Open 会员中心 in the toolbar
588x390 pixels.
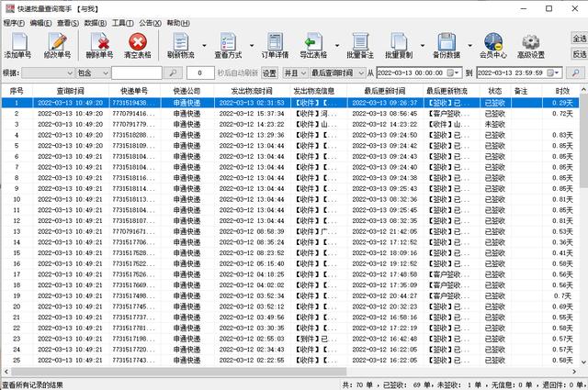coord(492,45)
